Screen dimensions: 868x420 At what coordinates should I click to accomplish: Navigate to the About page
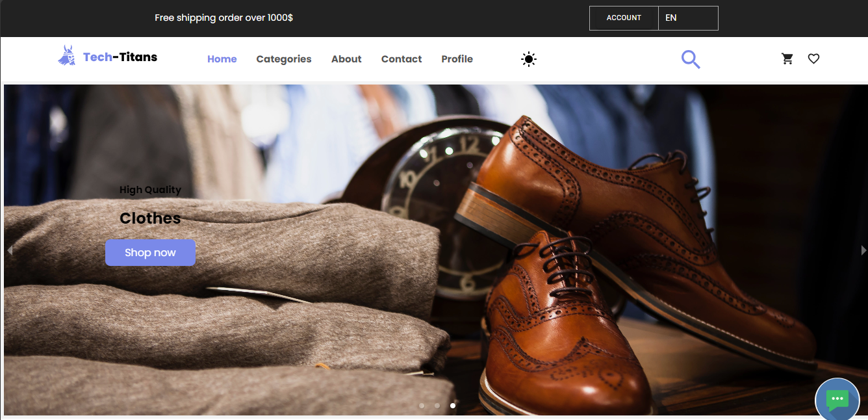click(x=346, y=59)
